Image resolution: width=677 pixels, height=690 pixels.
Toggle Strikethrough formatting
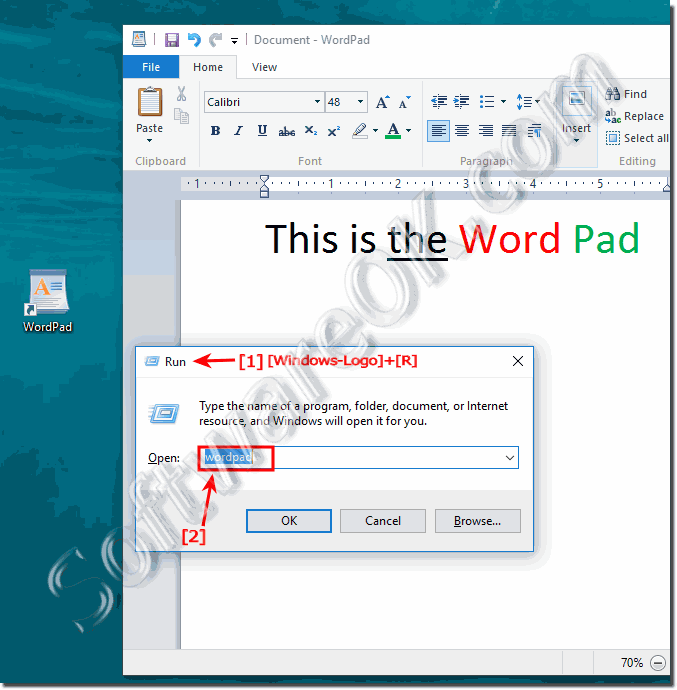pos(287,131)
